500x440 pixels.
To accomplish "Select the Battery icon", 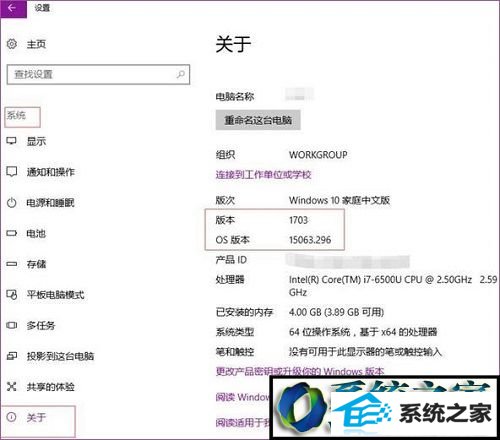I will click(x=12, y=233).
